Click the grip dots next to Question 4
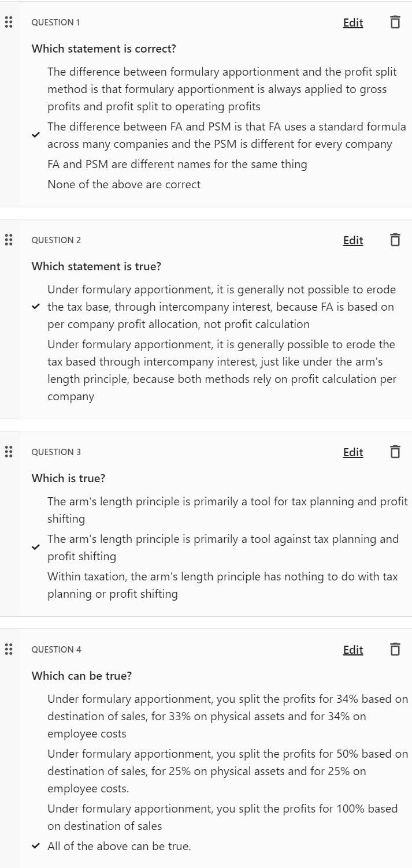 tap(8, 650)
